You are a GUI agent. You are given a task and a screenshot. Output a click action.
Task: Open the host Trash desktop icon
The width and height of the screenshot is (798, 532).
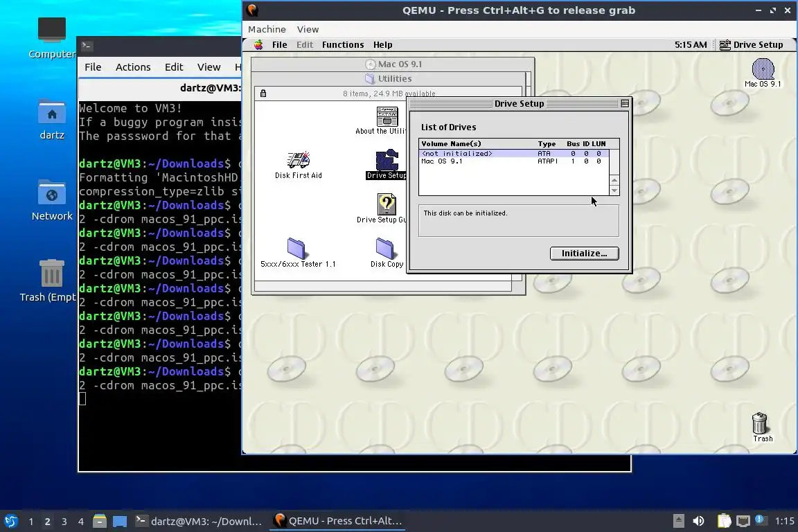click(x=52, y=273)
